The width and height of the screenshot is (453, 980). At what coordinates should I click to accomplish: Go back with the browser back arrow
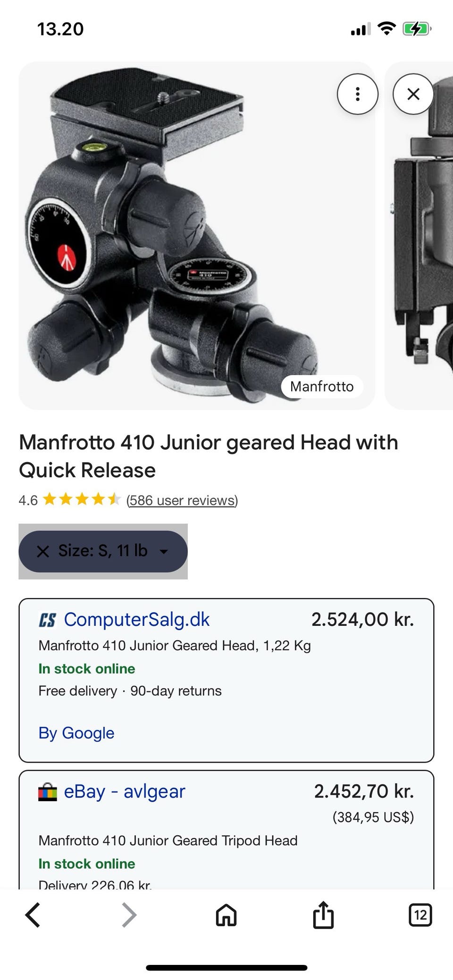pyautogui.click(x=33, y=915)
